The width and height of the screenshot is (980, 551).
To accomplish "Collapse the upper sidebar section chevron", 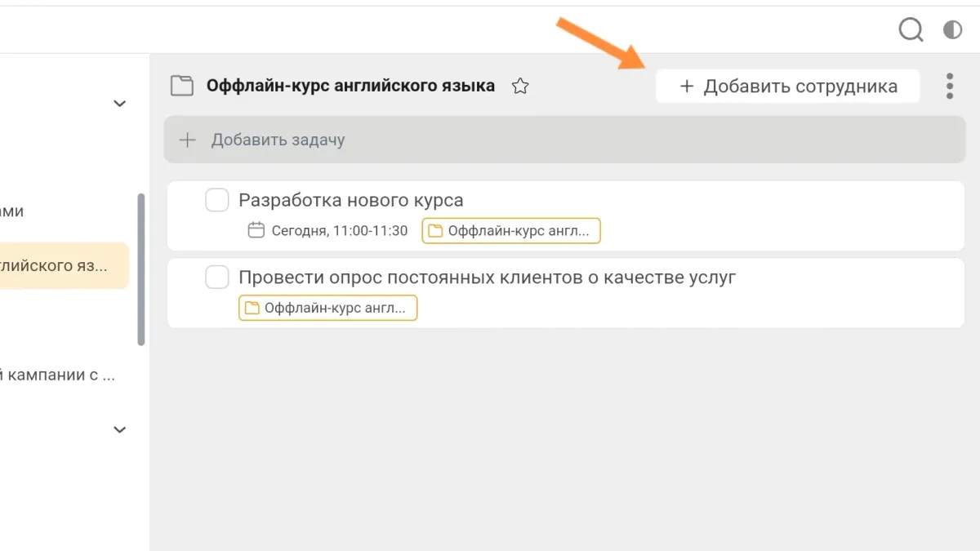I will [x=119, y=104].
